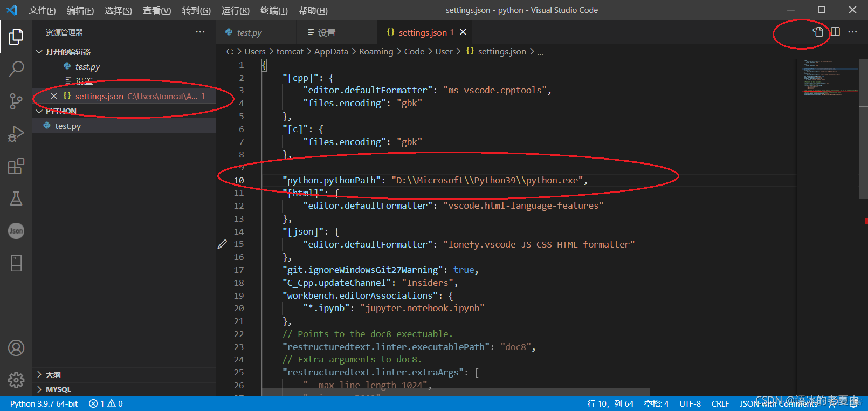Click Python 3.9.7 64-bit interpreter selector
The image size is (868, 411).
click(x=44, y=403)
